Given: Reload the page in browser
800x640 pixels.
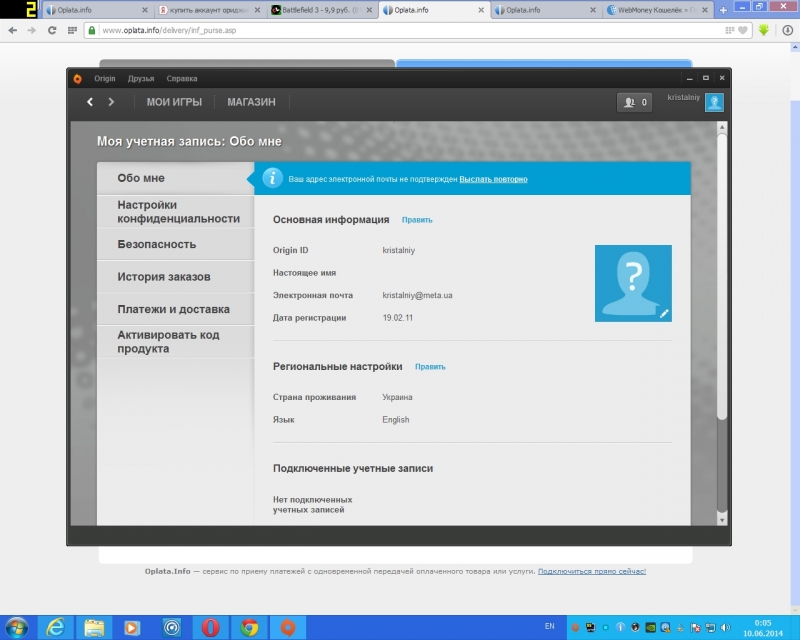Looking at the screenshot, I should [52, 31].
